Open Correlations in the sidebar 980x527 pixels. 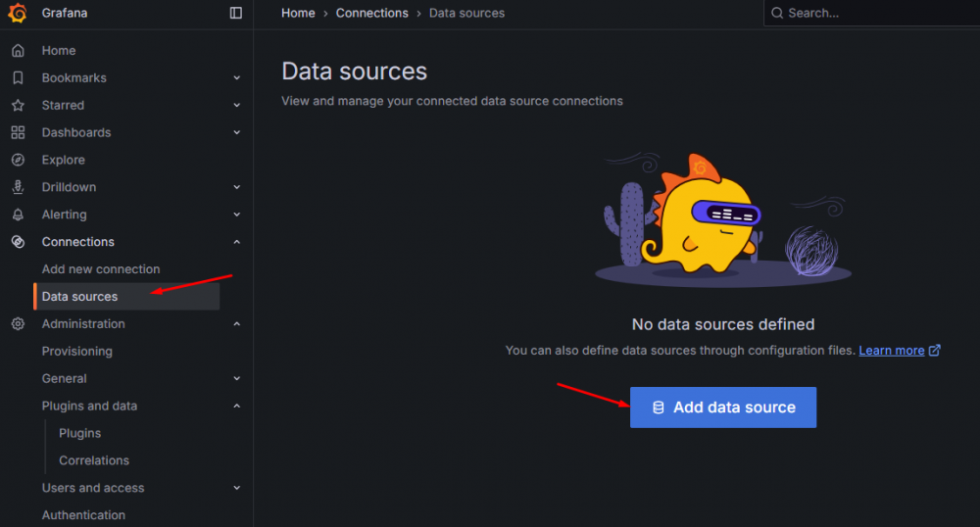point(94,460)
